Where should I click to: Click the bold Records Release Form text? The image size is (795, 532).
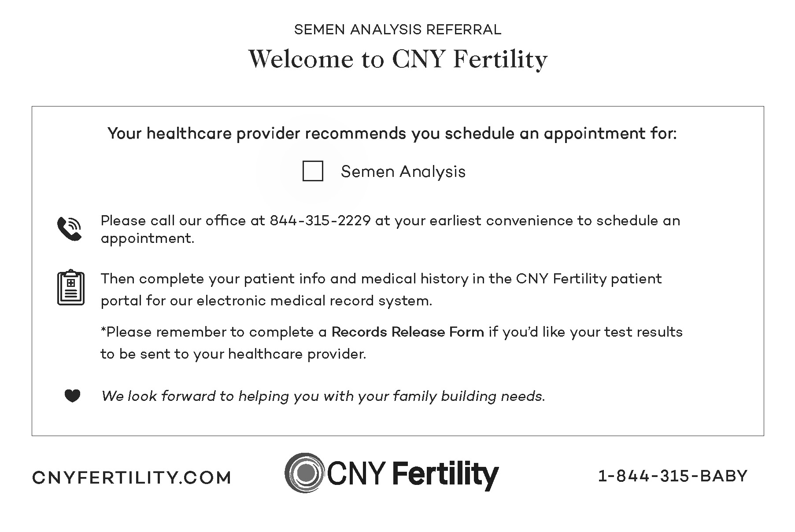pos(408,332)
